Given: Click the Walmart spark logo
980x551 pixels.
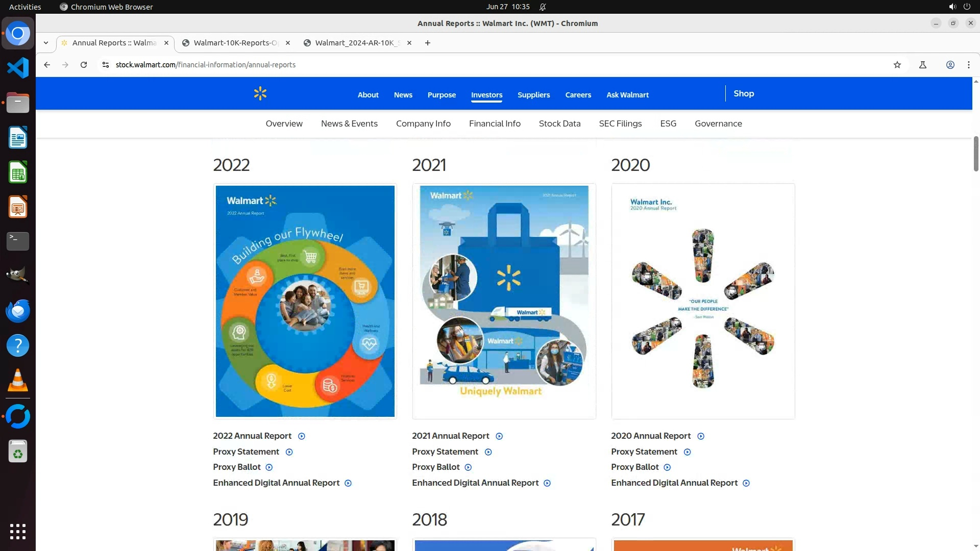Looking at the screenshot, I should (x=260, y=94).
